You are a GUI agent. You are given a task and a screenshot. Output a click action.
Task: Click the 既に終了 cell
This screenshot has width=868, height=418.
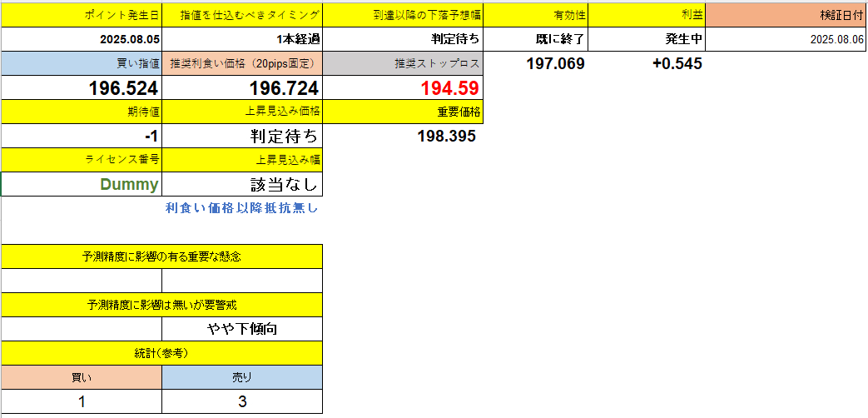pyautogui.click(x=536, y=39)
